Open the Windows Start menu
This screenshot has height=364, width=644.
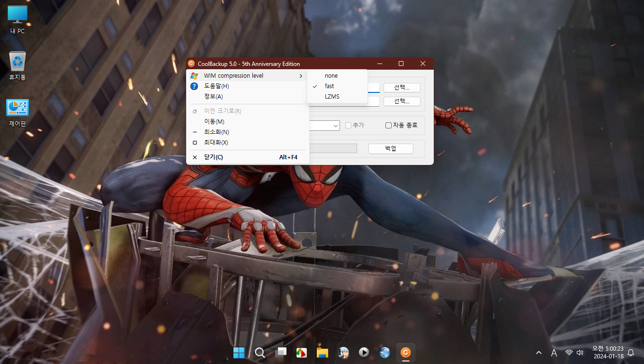239,353
